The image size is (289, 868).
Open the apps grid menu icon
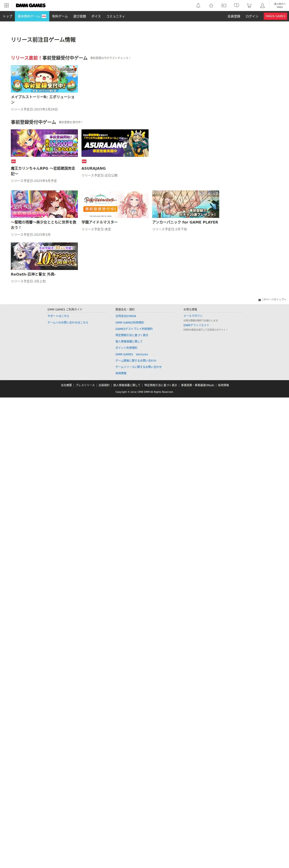coord(6,5)
